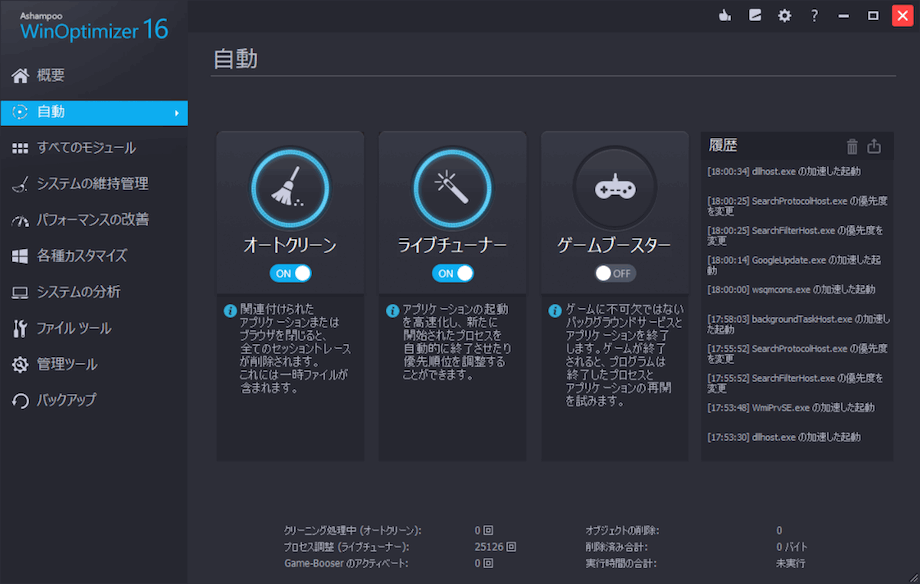Open the news/notes icon in title bar

(x=755, y=15)
